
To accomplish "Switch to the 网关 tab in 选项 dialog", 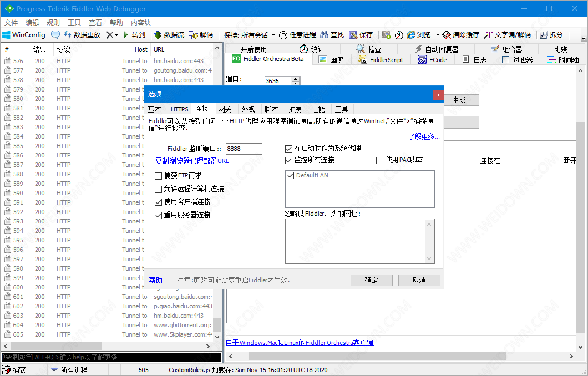I will click(225, 109).
